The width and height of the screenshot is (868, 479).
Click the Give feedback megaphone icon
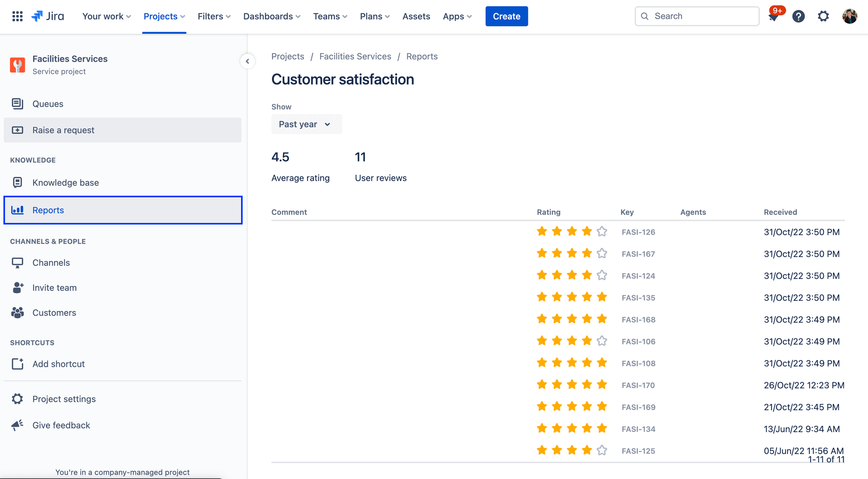tap(18, 425)
